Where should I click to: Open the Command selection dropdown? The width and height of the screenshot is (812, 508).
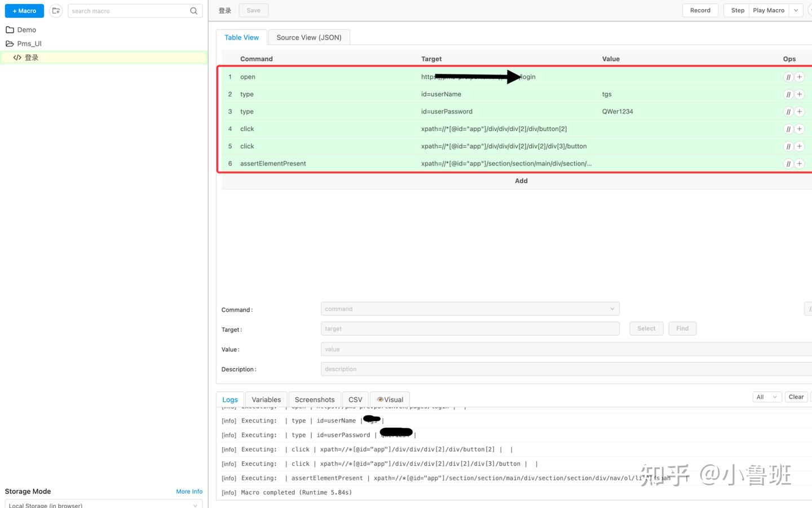tap(612, 309)
